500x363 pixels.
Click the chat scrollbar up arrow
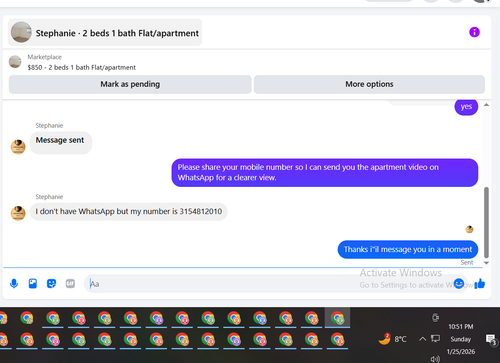(486, 105)
